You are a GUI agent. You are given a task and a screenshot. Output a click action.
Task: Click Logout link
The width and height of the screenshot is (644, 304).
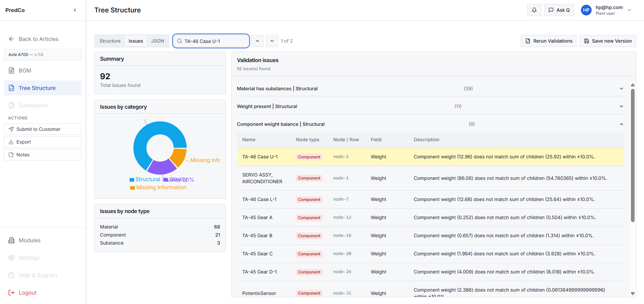(x=28, y=293)
